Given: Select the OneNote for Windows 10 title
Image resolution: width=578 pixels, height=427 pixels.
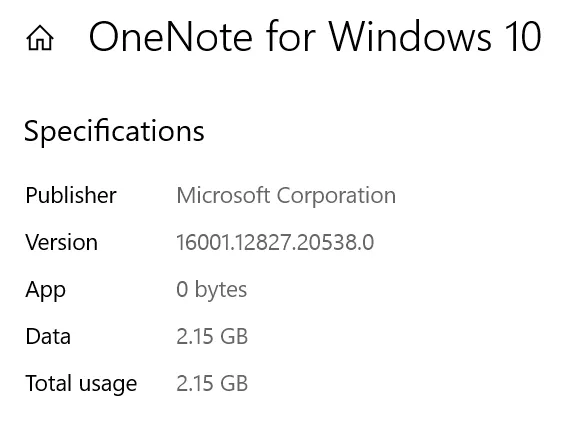Looking at the screenshot, I should (315, 37).
